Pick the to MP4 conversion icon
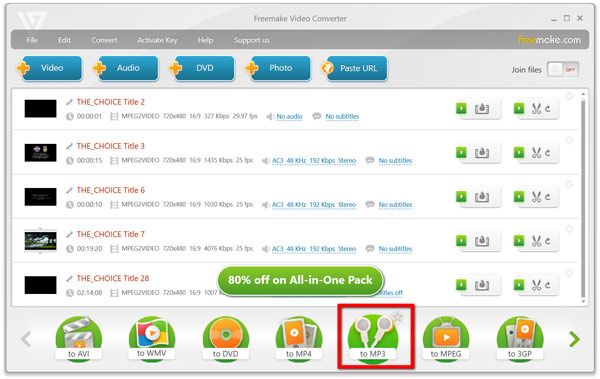 coord(298,337)
